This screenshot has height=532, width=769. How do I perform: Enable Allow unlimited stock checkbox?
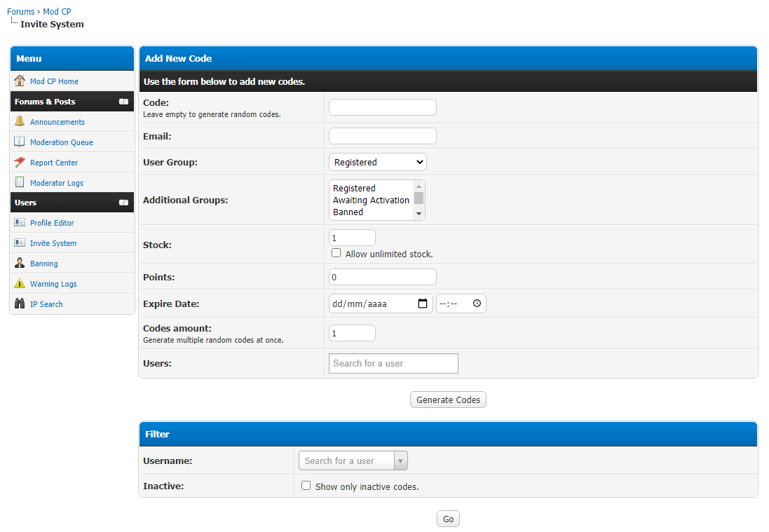(336, 253)
